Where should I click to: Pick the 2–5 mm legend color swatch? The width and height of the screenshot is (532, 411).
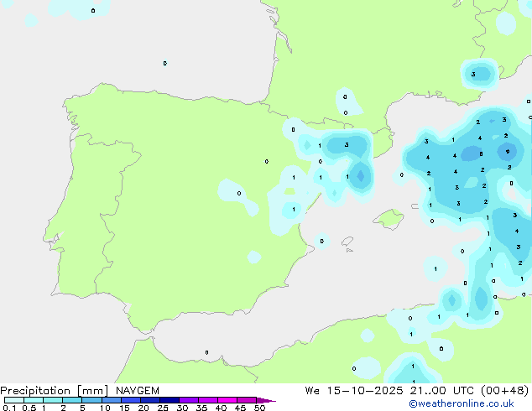(x=72, y=400)
